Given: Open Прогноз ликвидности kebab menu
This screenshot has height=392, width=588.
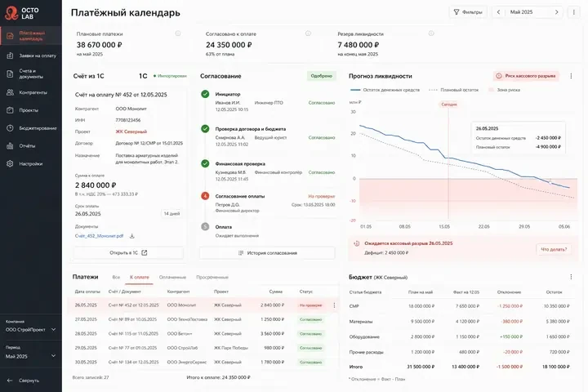Looking at the screenshot, I should pyautogui.click(x=571, y=76).
